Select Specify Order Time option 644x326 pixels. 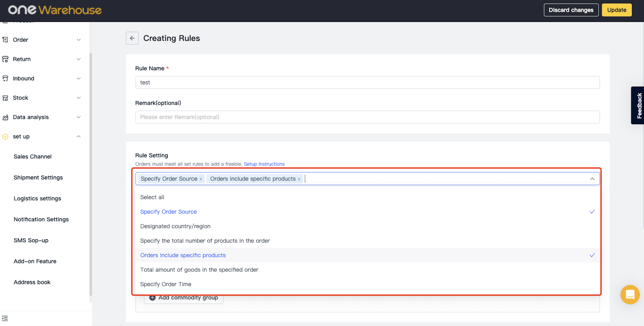[368, 284]
